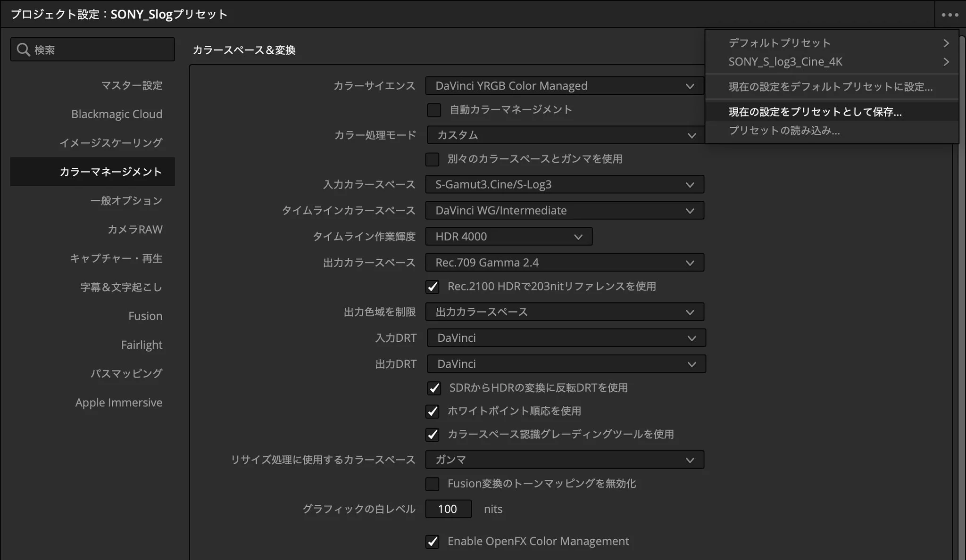Toggle 自動カラーマネージメント checkbox
This screenshot has width=966, height=560.
(x=434, y=110)
